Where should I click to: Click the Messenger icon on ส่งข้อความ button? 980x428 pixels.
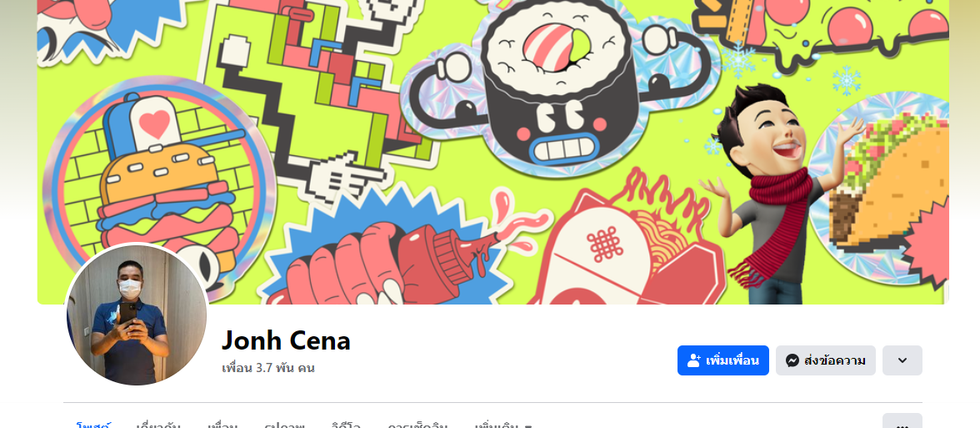(x=792, y=360)
